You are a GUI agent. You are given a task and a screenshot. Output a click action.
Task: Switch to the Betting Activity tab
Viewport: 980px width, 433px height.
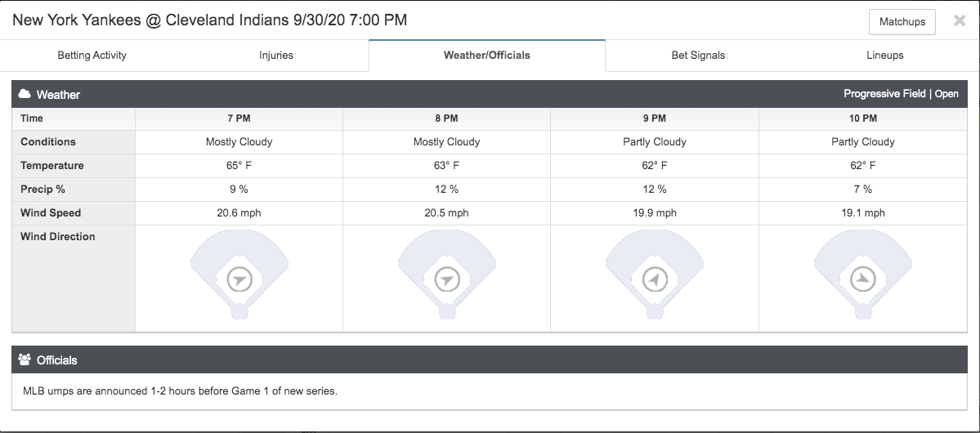pyautogui.click(x=92, y=55)
